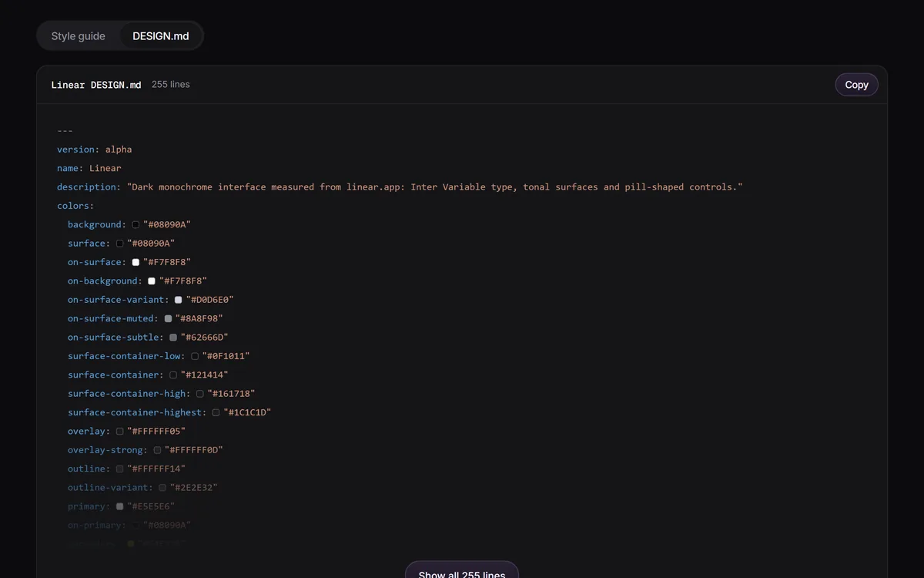This screenshot has height=578, width=924.
Task: Click the on-surface-subtle swatch
Action: tap(173, 338)
